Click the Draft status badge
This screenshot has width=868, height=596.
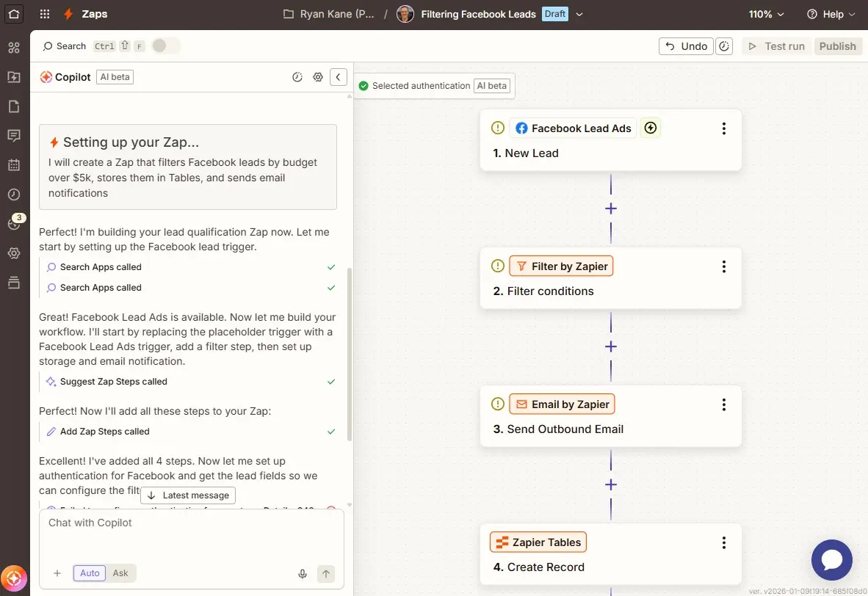point(554,14)
